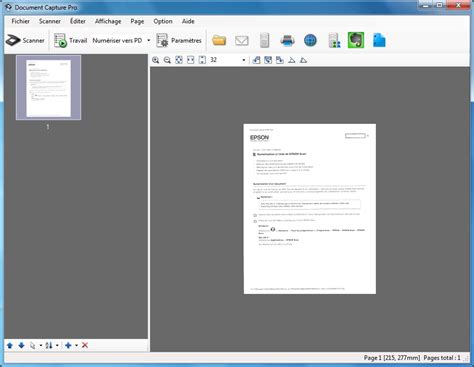The height and width of the screenshot is (367, 474).
Task: Click the first triangle deskew icon
Action: pyautogui.click(x=291, y=60)
